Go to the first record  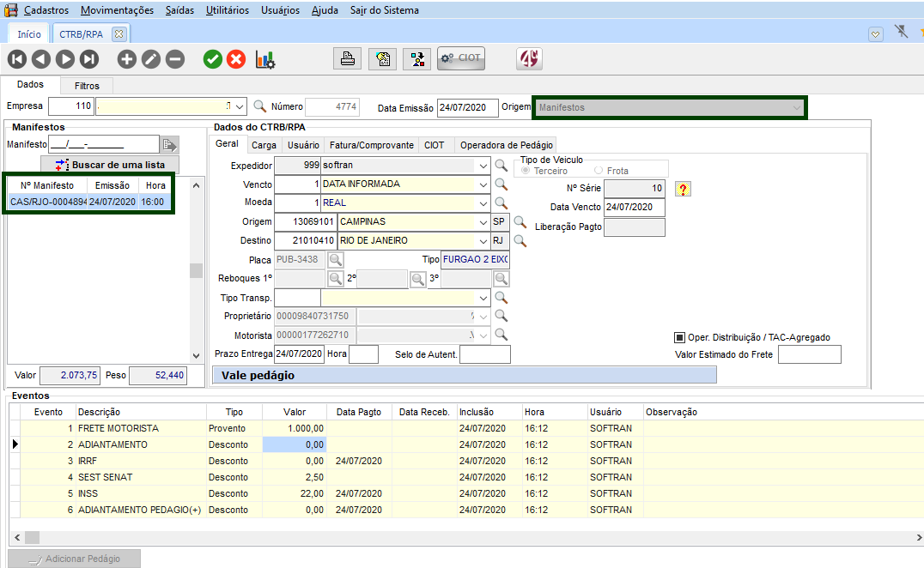pyautogui.click(x=17, y=59)
